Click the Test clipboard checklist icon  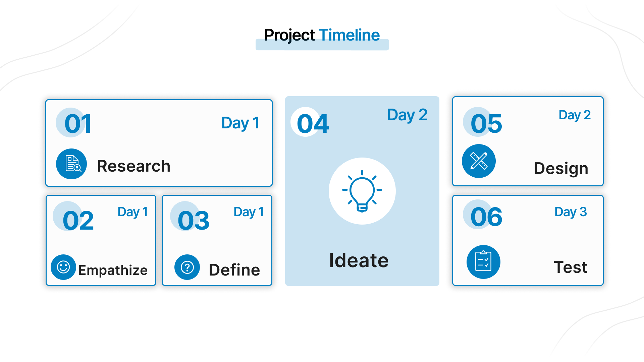click(x=483, y=262)
